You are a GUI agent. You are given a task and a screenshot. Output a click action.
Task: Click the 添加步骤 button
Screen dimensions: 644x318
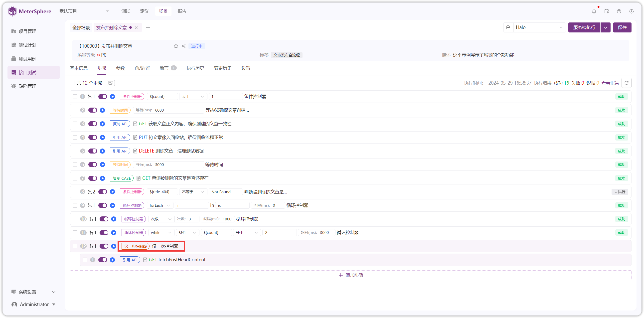click(351, 276)
